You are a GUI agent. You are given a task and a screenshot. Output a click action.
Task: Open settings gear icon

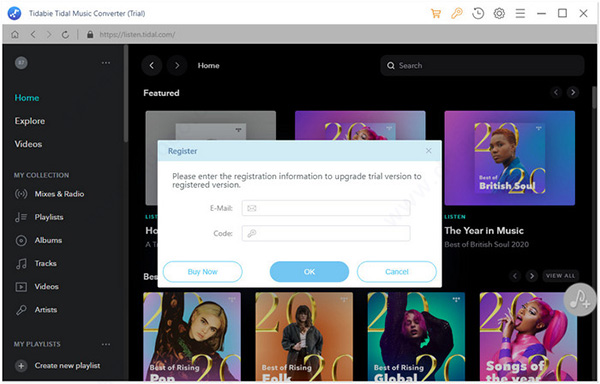499,13
